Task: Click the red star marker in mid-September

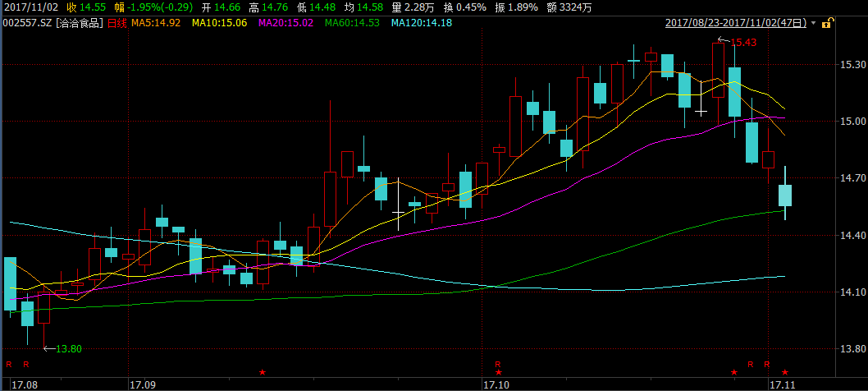Action: [x=263, y=372]
